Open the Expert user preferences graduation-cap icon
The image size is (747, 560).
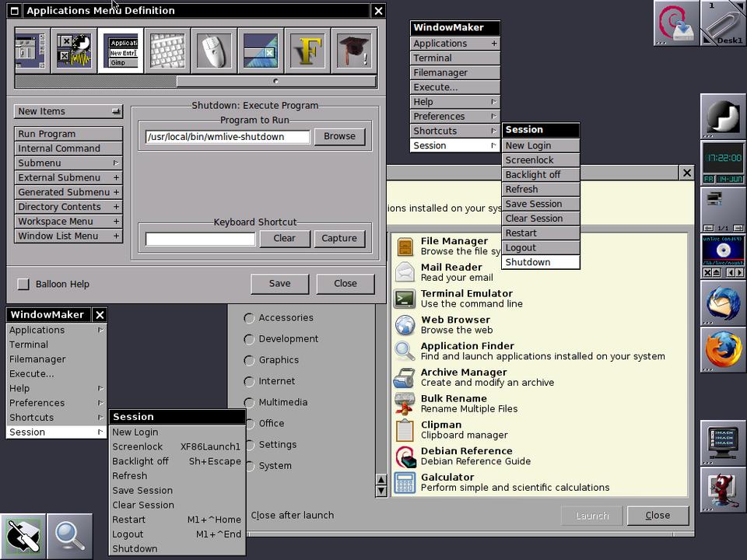[x=354, y=51]
